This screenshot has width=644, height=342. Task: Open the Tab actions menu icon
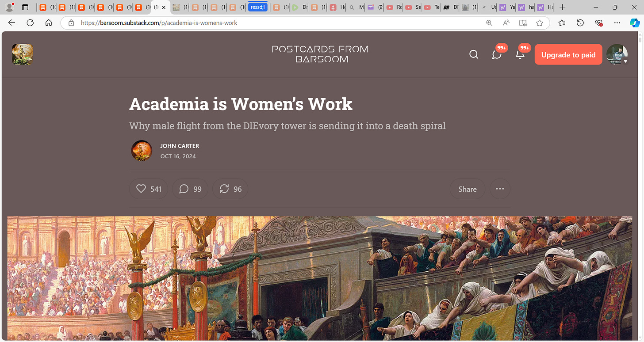[25, 8]
